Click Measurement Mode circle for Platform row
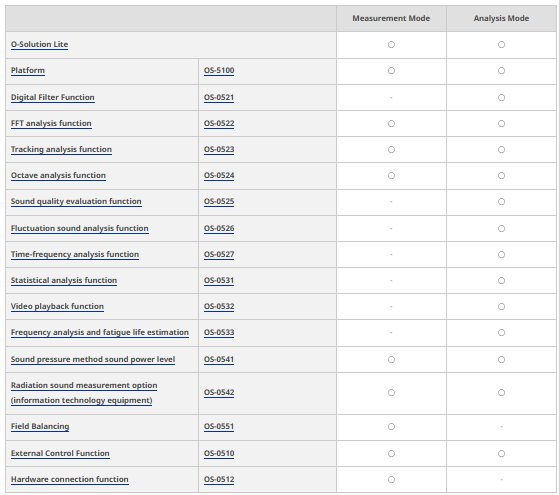Viewport: 559px width, 495px height. pyautogui.click(x=391, y=71)
